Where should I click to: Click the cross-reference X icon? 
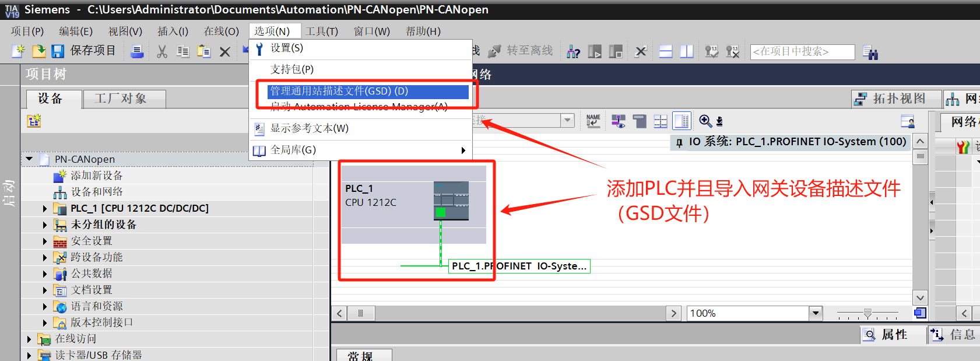tap(641, 52)
